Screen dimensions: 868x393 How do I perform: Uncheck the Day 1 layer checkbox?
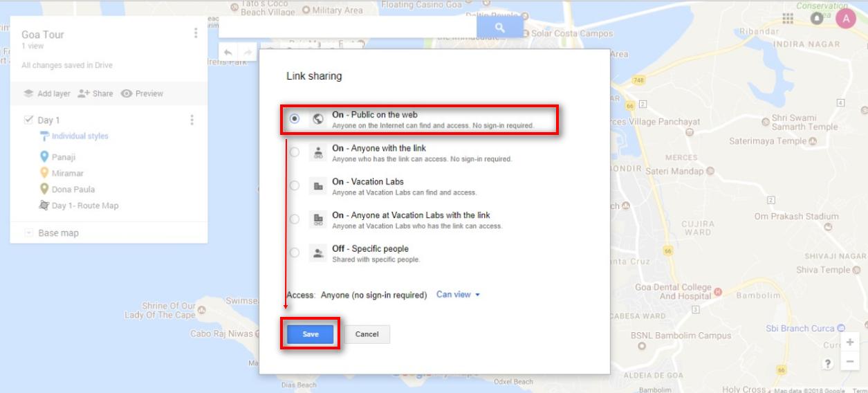tap(28, 120)
